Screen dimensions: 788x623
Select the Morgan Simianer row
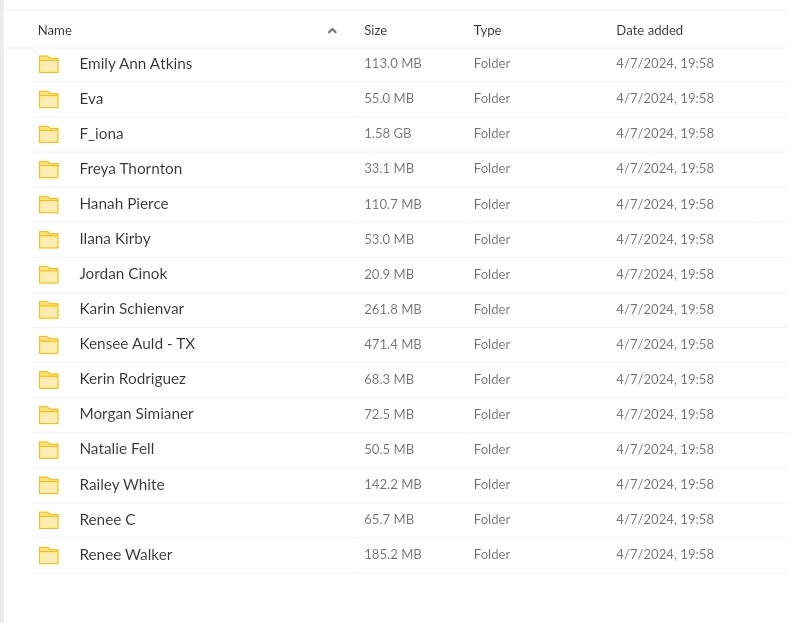(x=410, y=414)
